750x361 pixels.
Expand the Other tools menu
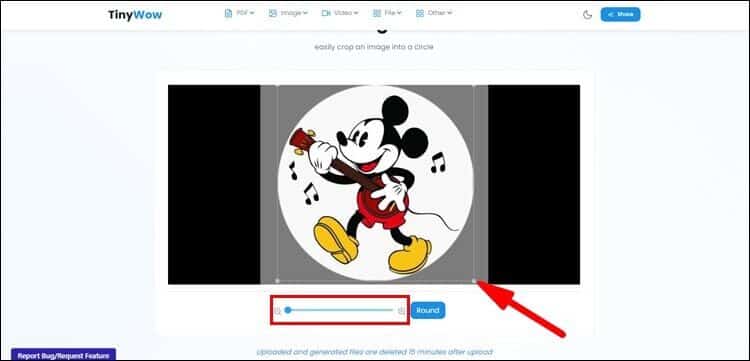tap(434, 13)
